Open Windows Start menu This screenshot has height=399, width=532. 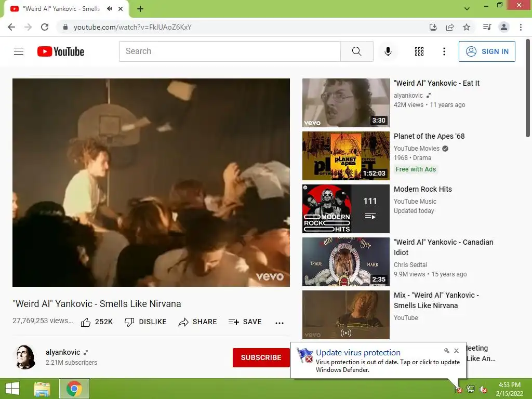pos(12,389)
